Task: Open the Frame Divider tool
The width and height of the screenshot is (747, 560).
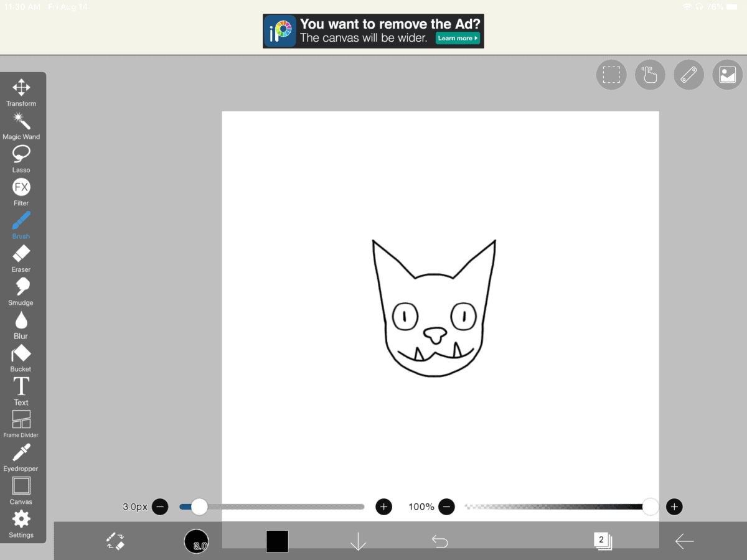Action: click(x=21, y=421)
